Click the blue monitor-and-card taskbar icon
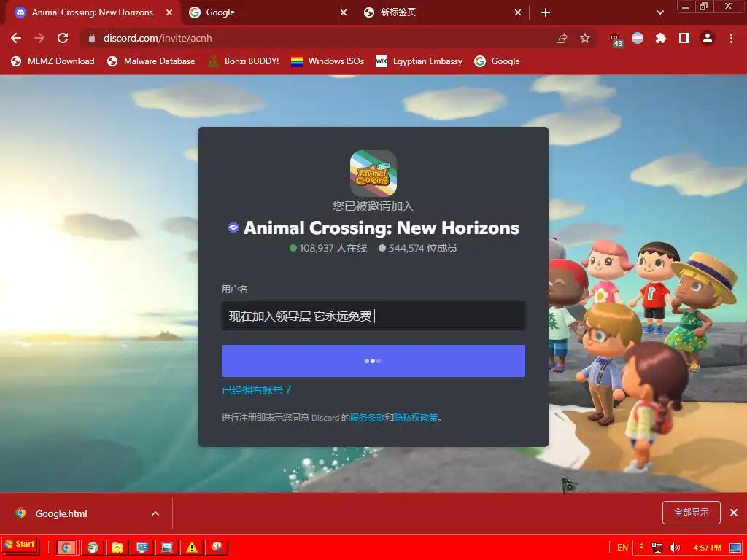Screen dimensions: 747x560 pyautogui.click(x=142, y=548)
